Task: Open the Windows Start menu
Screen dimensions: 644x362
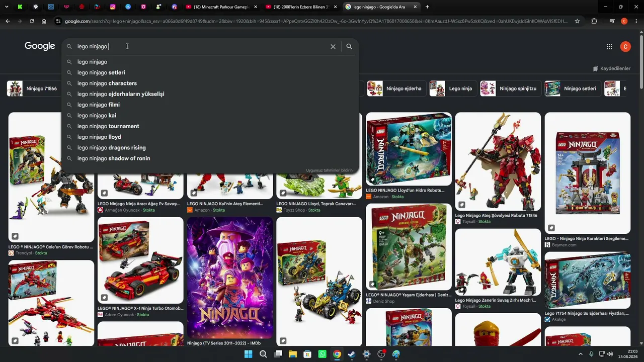Action: (248, 354)
